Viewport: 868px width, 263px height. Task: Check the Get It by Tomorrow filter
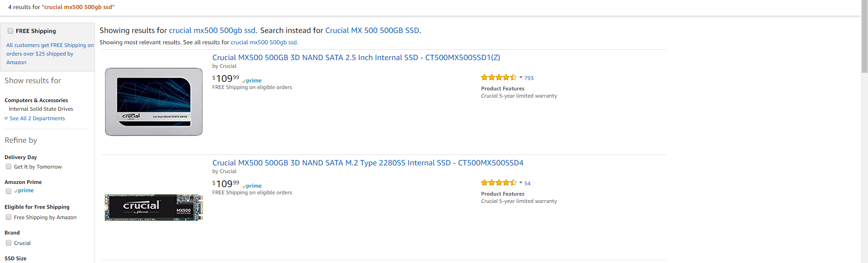point(9,166)
